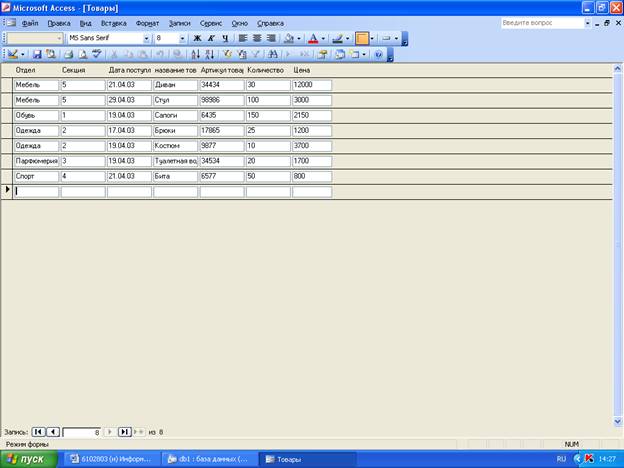Image resolution: width=624 pixels, height=468 pixels.
Task: Go to the first record
Action: point(39,432)
